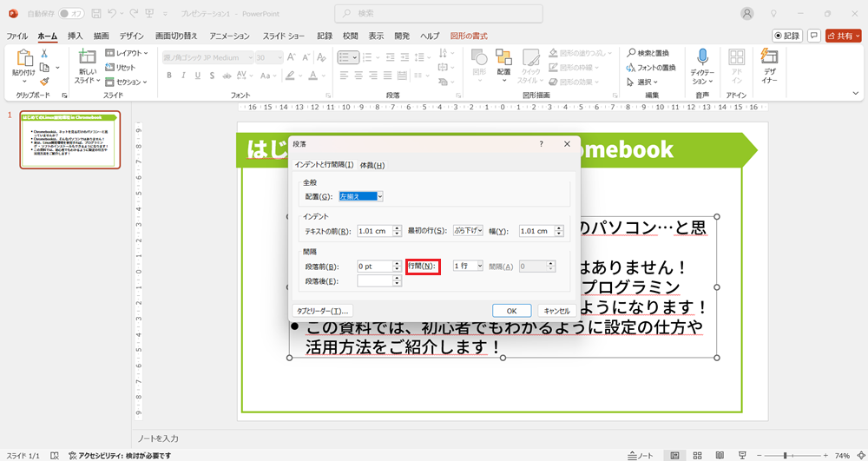Click the Justify paragraph icon
This screenshot has height=461, width=868.
click(389, 76)
